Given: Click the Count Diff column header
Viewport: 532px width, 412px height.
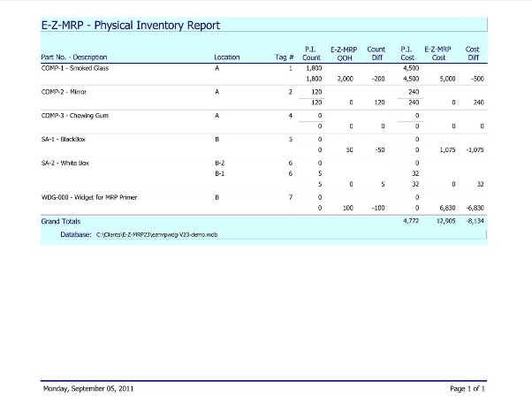Looking at the screenshot, I should 376,53.
